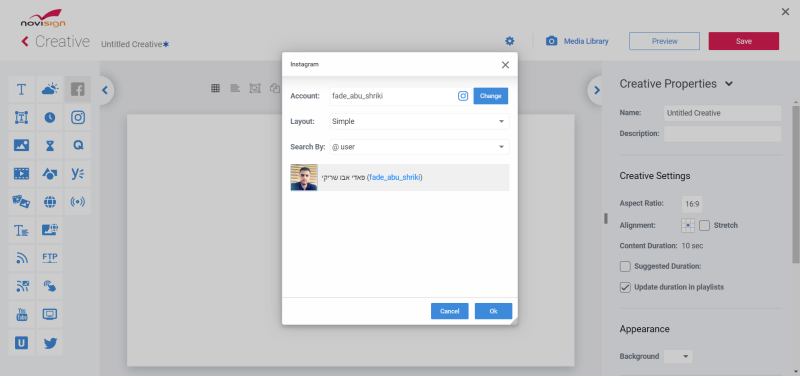Add the RSS feed widget
The image size is (800, 376).
[x=21, y=258]
